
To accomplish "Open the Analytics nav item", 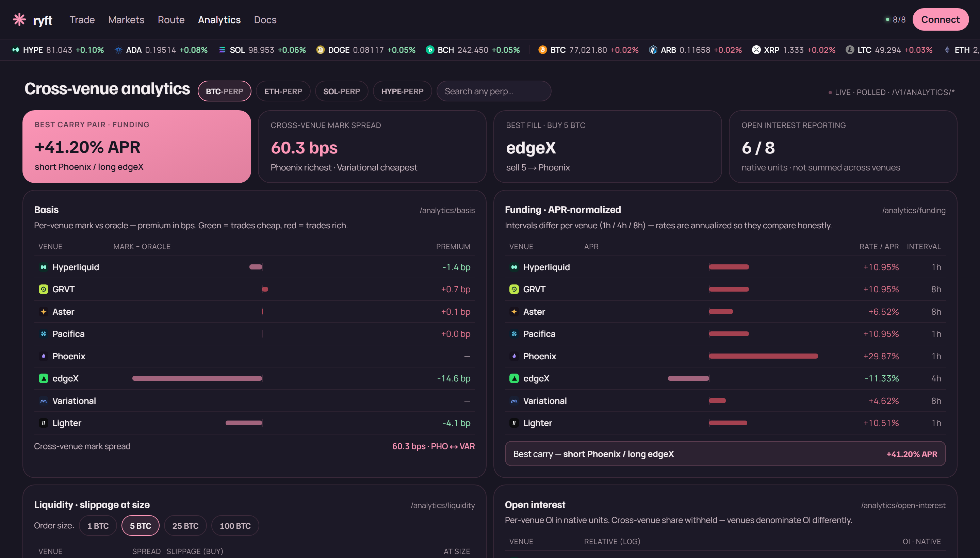I will coord(219,19).
